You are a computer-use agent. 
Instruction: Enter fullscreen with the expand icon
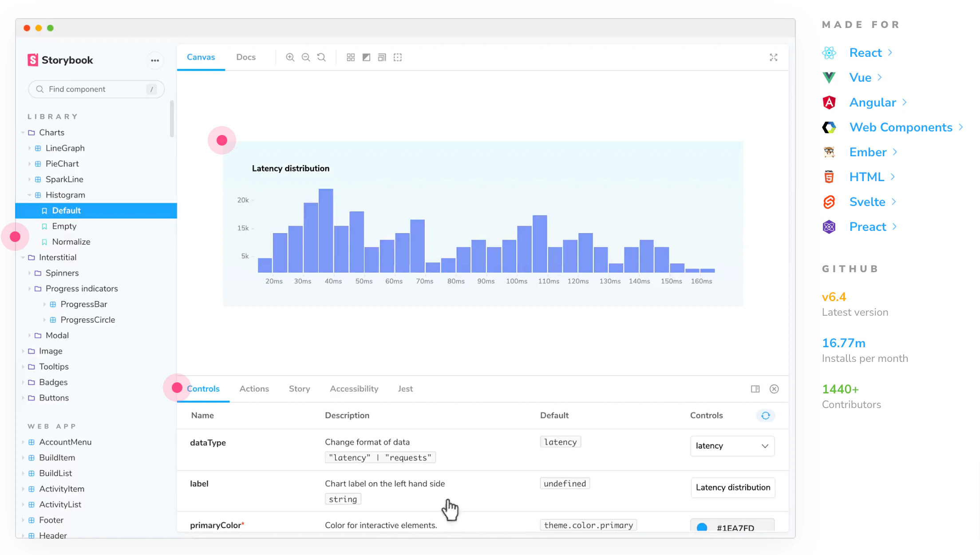[774, 57]
